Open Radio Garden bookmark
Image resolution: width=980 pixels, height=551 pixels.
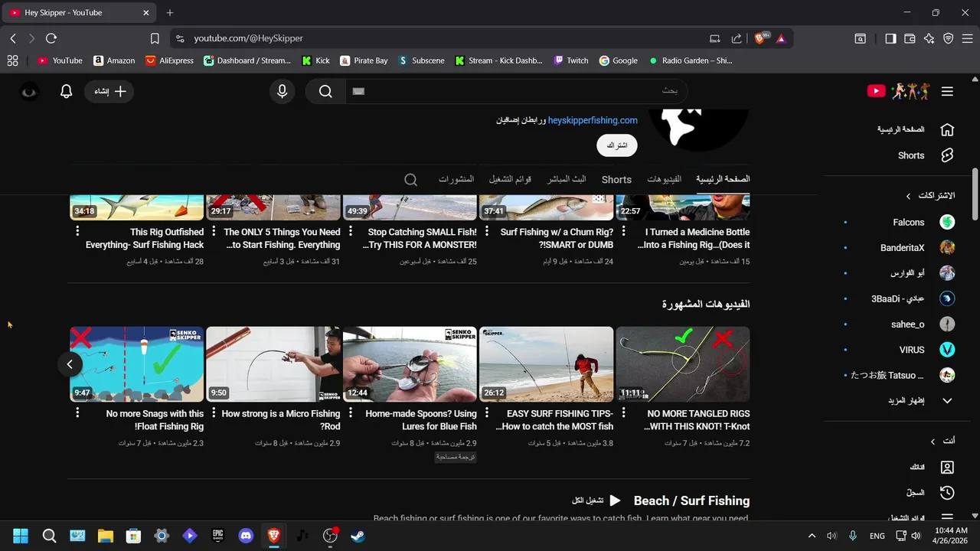pos(690,60)
